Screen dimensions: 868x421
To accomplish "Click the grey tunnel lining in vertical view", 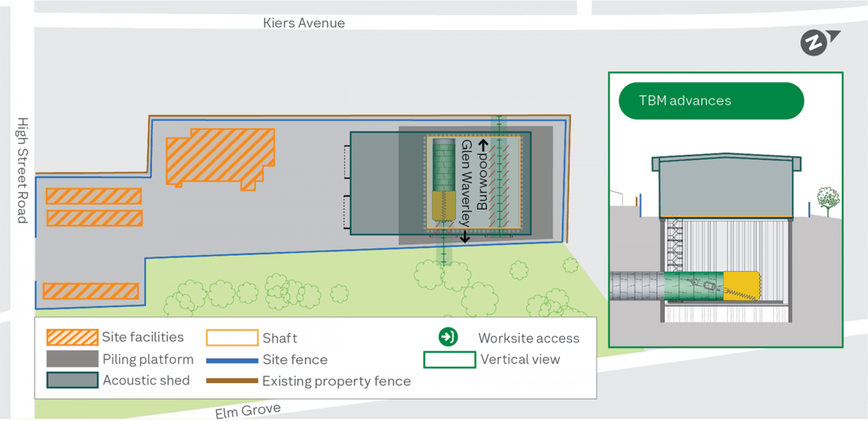I will [637, 286].
